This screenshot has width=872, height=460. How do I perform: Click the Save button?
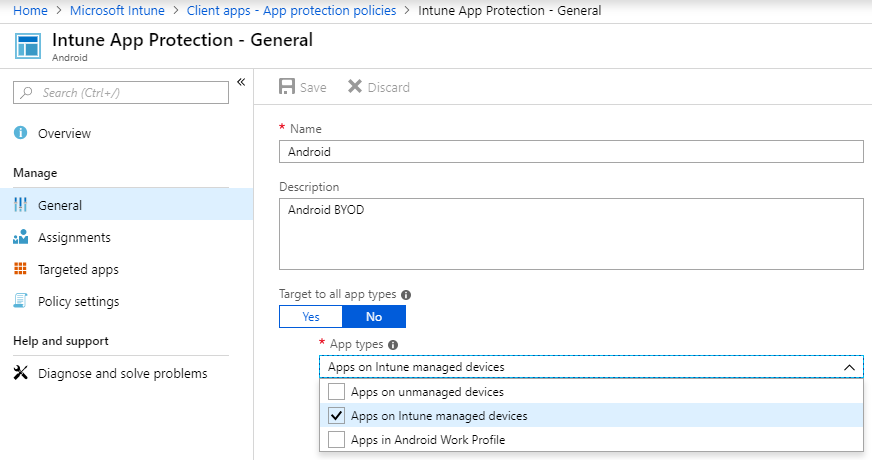pos(303,87)
